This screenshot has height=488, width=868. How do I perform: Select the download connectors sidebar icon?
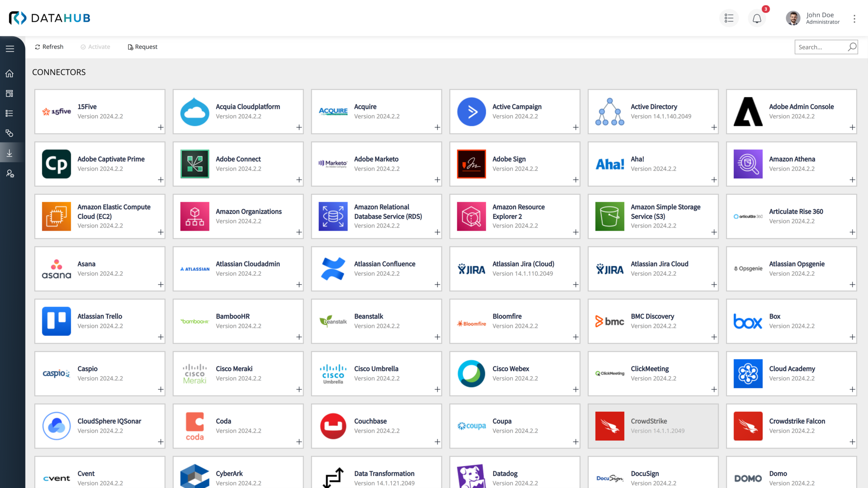tap(10, 153)
